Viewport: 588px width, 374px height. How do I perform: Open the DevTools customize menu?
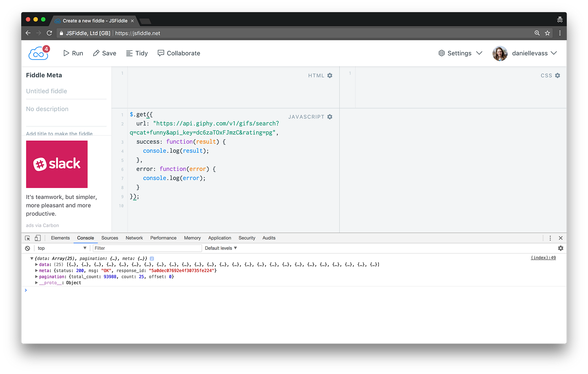click(x=550, y=238)
